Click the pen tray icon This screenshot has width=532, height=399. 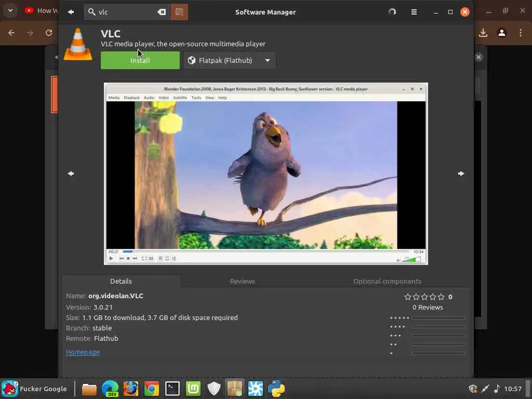(x=485, y=389)
